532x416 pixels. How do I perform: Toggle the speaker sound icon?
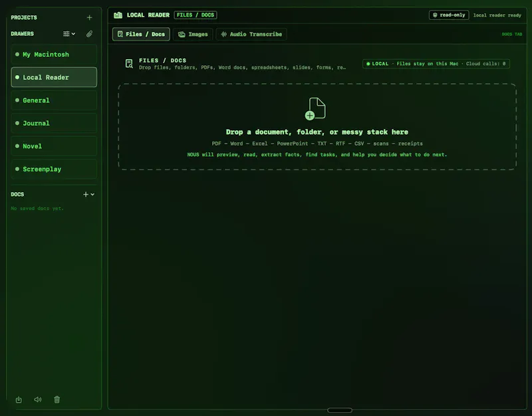click(38, 400)
